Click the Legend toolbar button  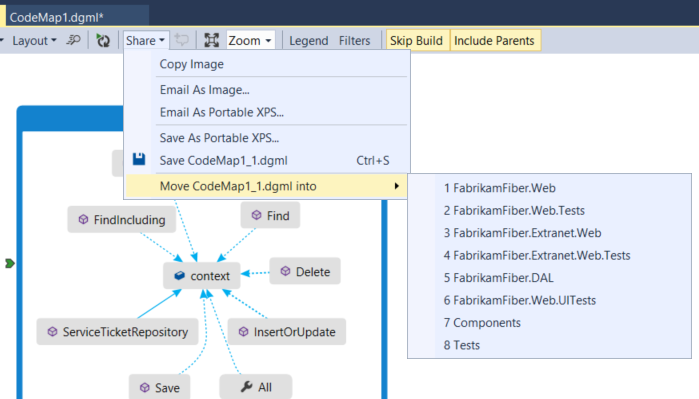click(x=308, y=41)
